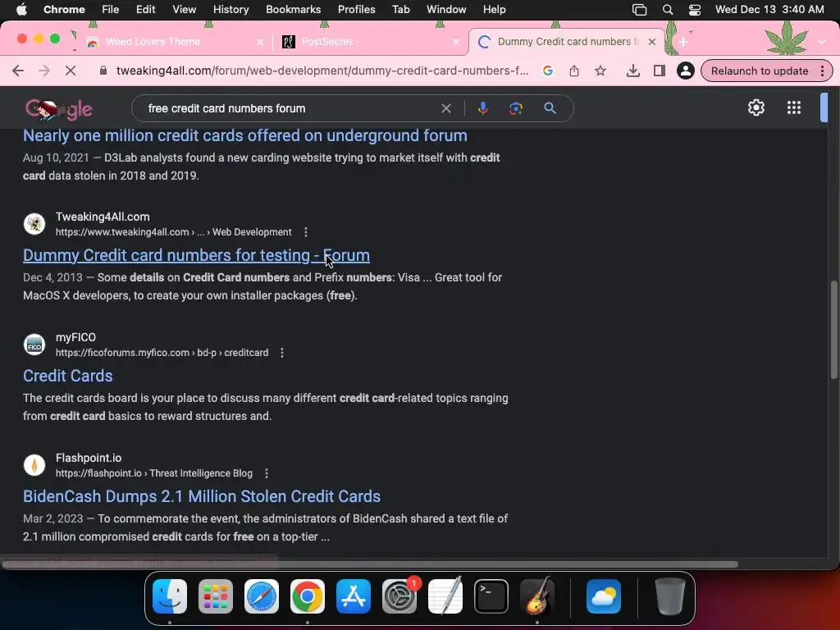Viewport: 840px width, 630px height.
Task: Click the vertical page scrollbar
Action: tap(833, 330)
